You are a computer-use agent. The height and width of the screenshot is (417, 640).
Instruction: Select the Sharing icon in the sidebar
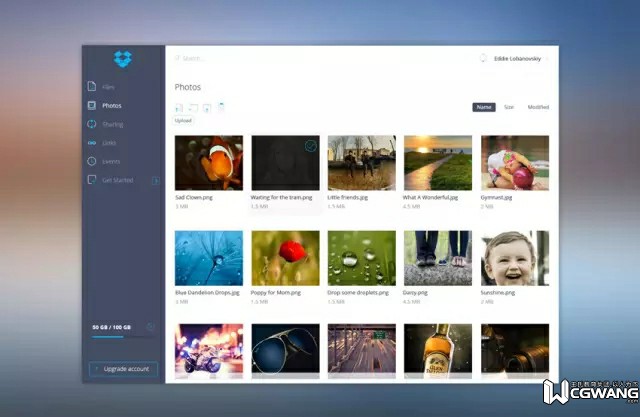click(x=92, y=124)
